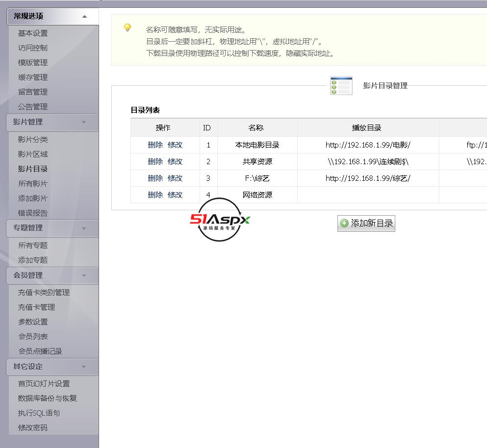Open 错误报告 page
The height and width of the screenshot is (448, 487).
point(32,213)
